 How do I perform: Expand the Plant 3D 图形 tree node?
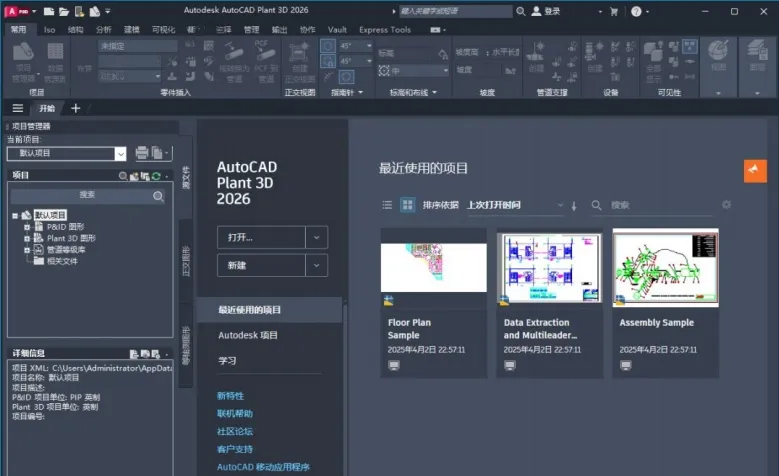pyautogui.click(x=27, y=238)
